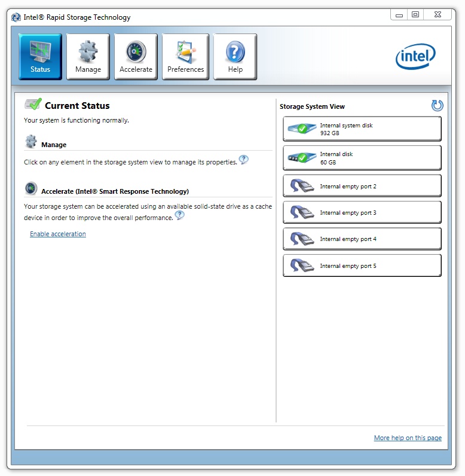The height and width of the screenshot is (476, 465).
Task: Click help bubble next to Manage description
Action: pyautogui.click(x=244, y=160)
